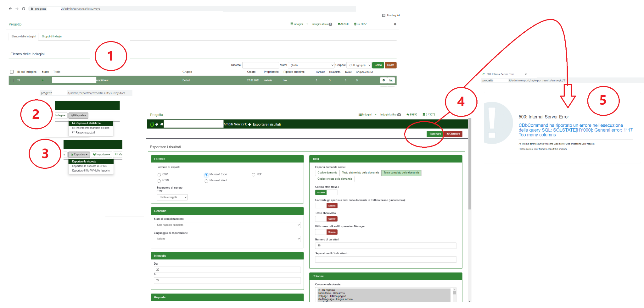Click the browser back arrow

[x=10, y=9]
